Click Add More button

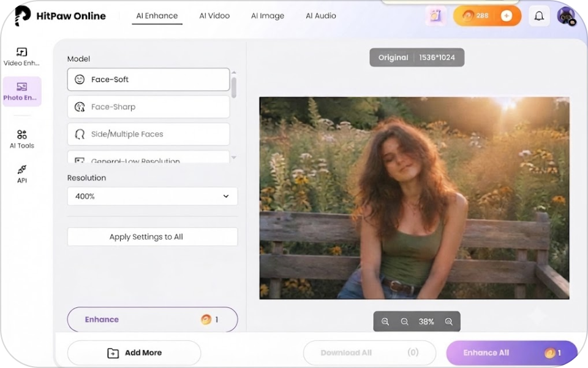point(134,353)
